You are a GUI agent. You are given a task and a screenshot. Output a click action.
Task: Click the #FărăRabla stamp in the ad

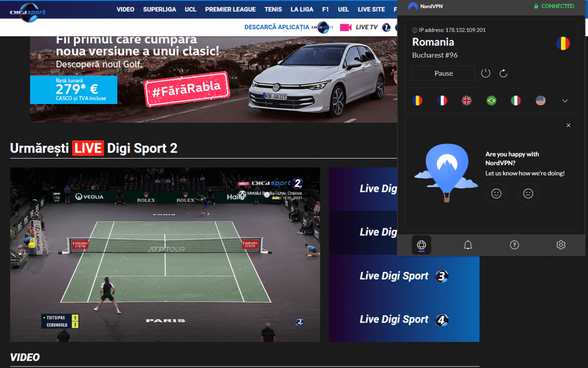tap(187, 89)
